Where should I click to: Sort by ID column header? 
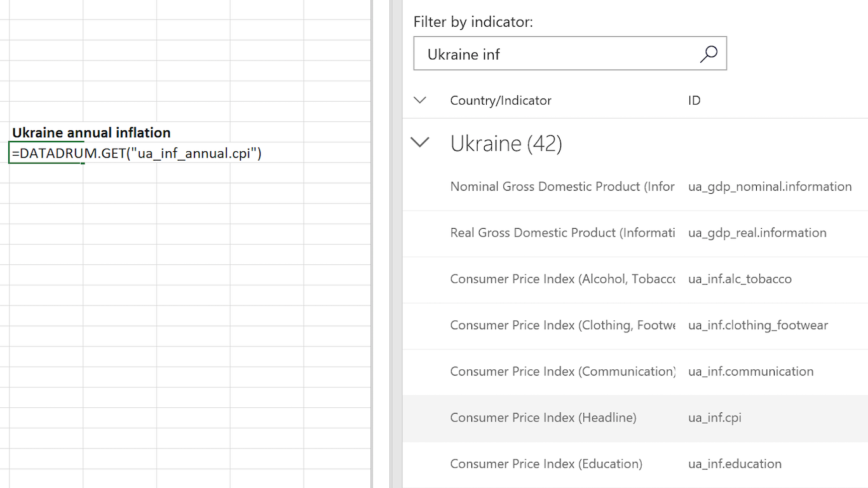(695, 100)
